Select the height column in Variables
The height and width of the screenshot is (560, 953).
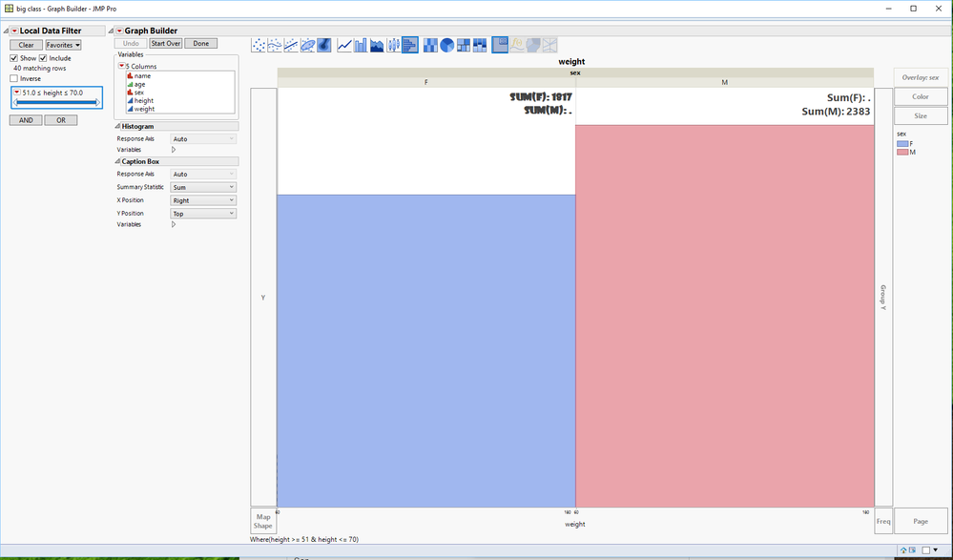click(144, 101)
